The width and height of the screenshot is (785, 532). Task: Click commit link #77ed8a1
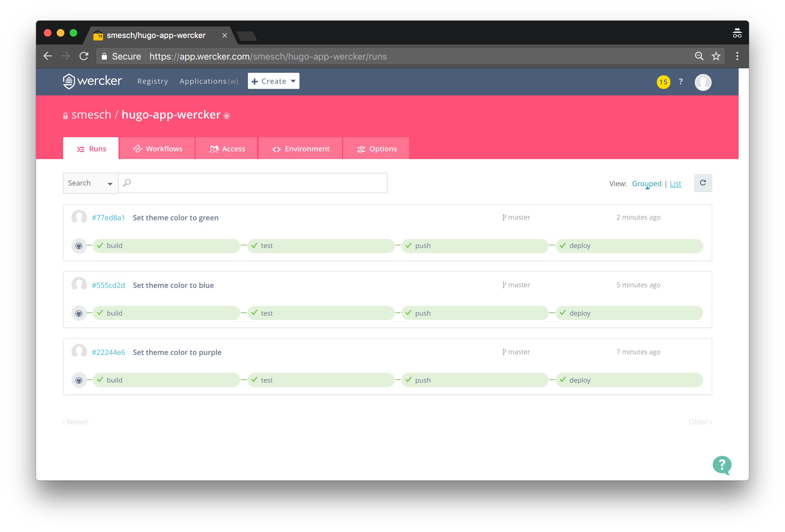click(109, 217)
